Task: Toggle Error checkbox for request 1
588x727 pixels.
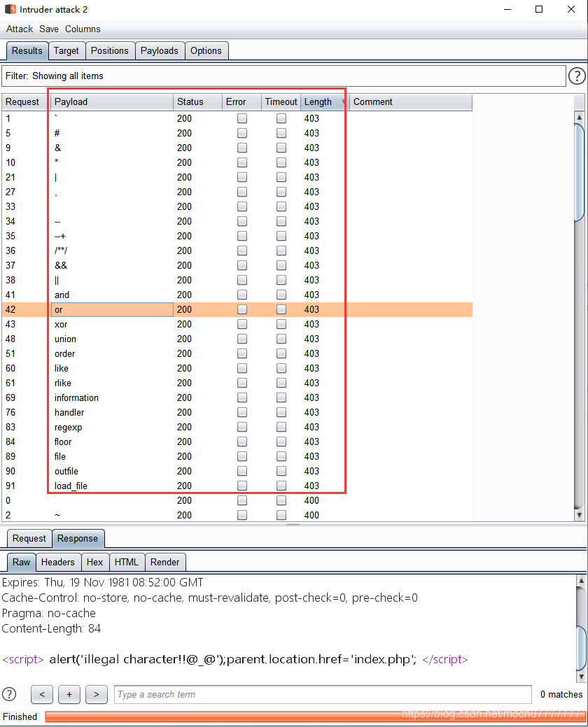Action: (242, 118)
